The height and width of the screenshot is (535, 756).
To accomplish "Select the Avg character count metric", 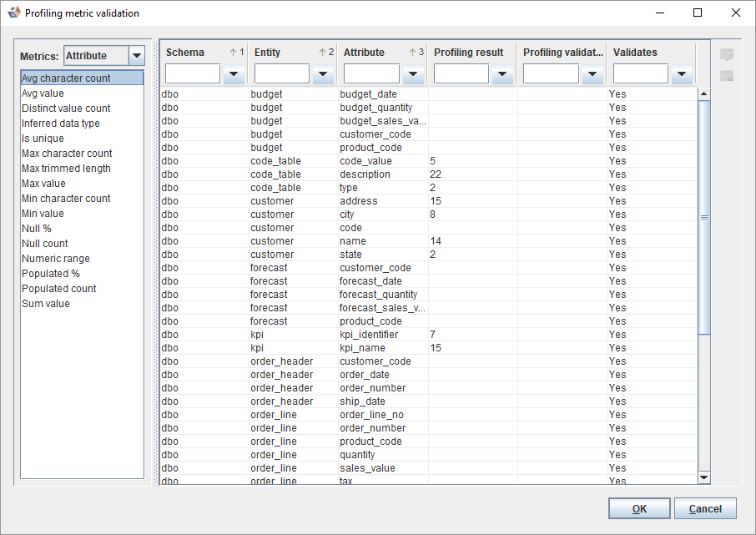I will click(x=82, y=78).
